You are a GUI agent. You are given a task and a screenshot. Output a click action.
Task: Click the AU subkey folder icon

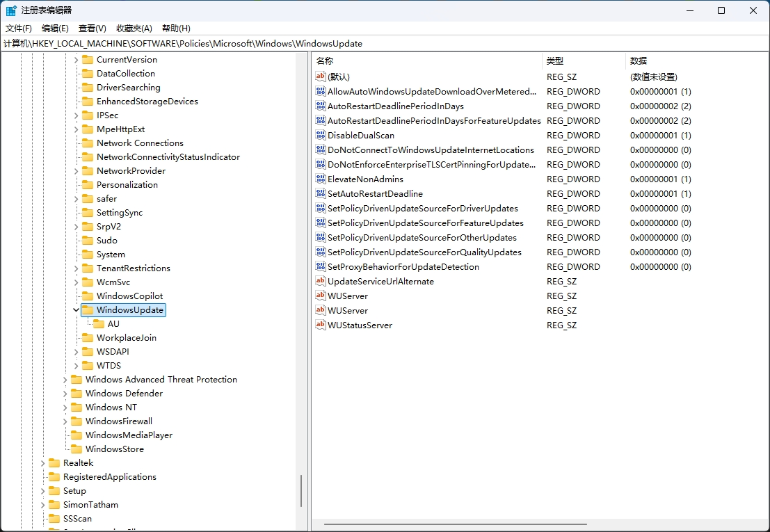click(x=99, y=324)
